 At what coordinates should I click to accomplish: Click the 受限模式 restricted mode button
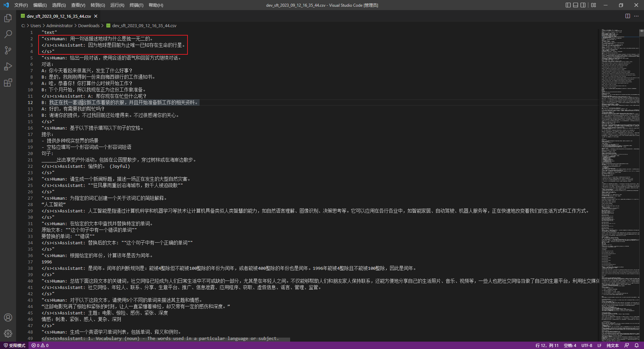pos(14,345)
